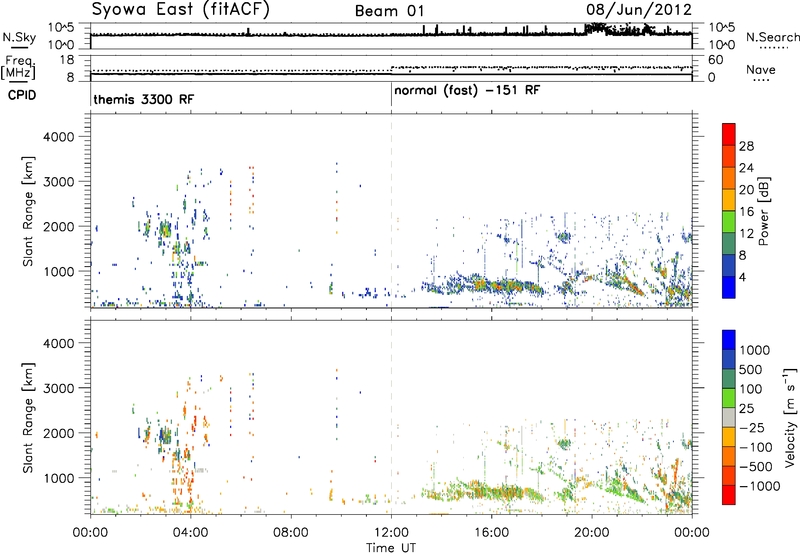Pick the yellow Power segment between 16 and 20
The height and width of the screenshot is (554, 800).
click(x=729, y=200)
